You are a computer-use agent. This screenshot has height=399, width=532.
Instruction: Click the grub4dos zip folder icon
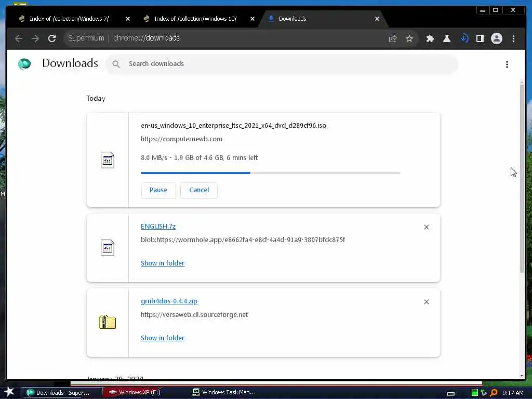point(108,322)
